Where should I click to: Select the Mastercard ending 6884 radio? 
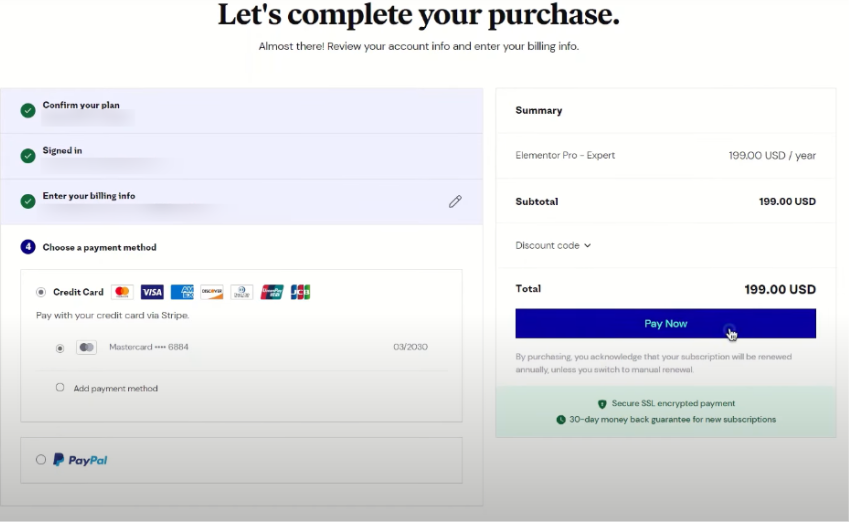click(60, 348)
